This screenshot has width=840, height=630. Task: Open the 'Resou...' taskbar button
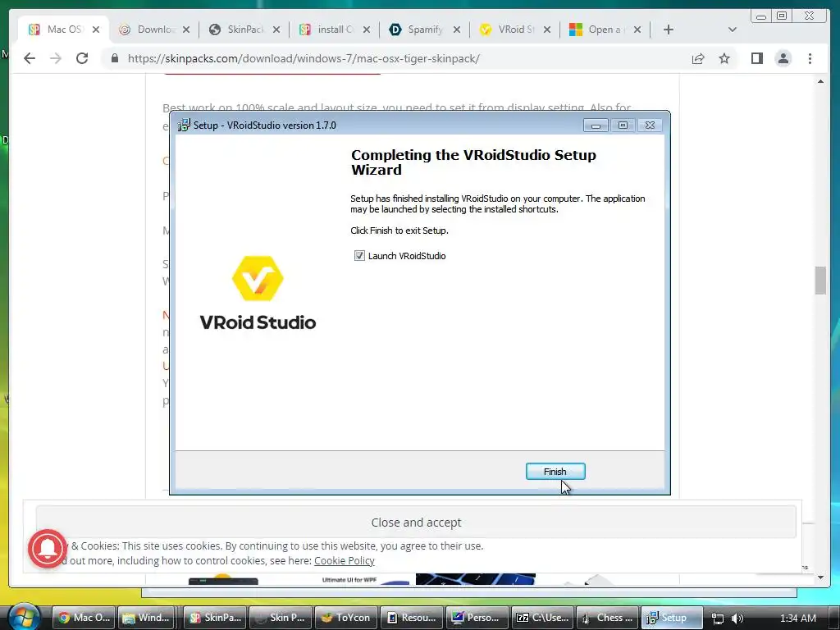pyautogui.click(x=412, y=618)
